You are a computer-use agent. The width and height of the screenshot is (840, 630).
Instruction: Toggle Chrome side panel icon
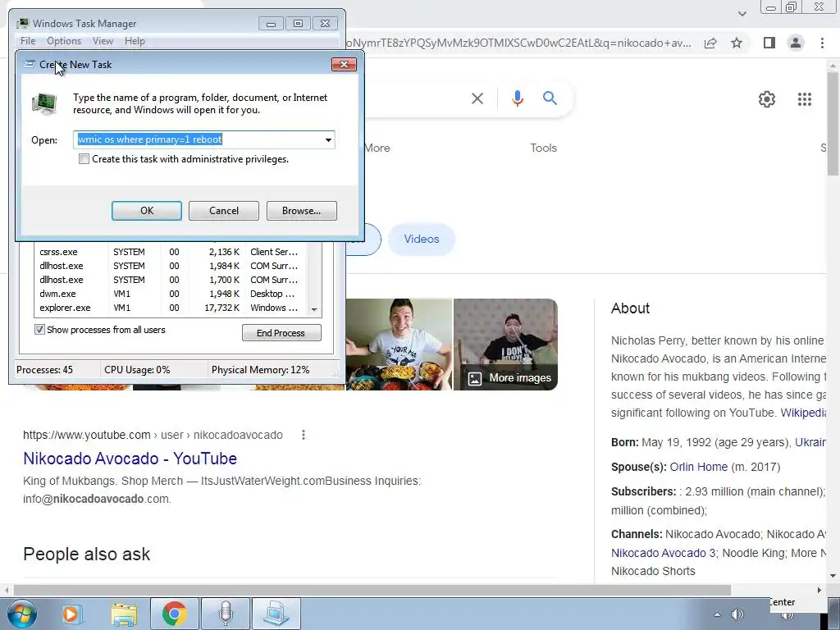click(x=769, y=43)
